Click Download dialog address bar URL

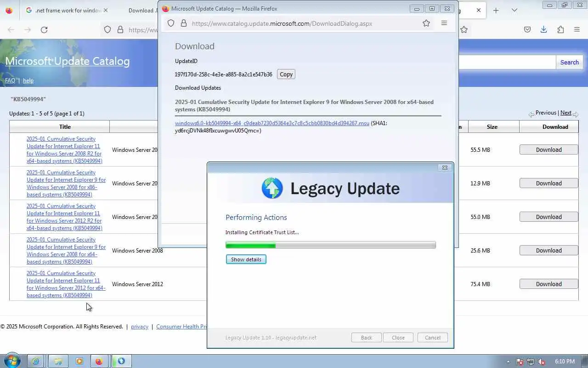pyautogui.click(x=282, y=23)
